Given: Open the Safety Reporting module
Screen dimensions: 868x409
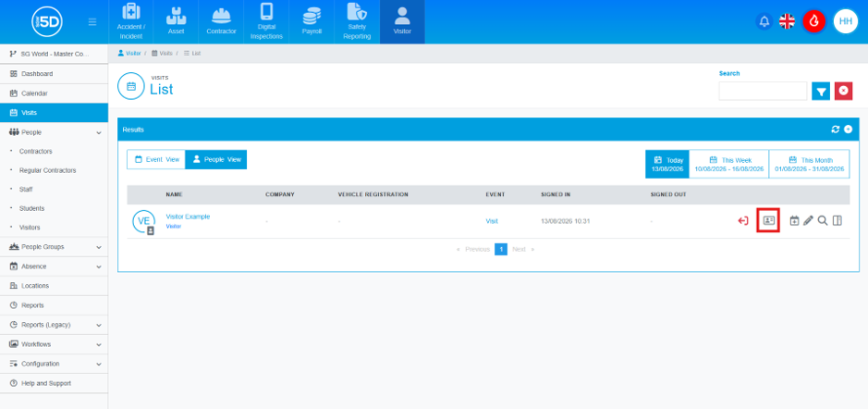Looking at the screenshot, I should tap(357, 21).
